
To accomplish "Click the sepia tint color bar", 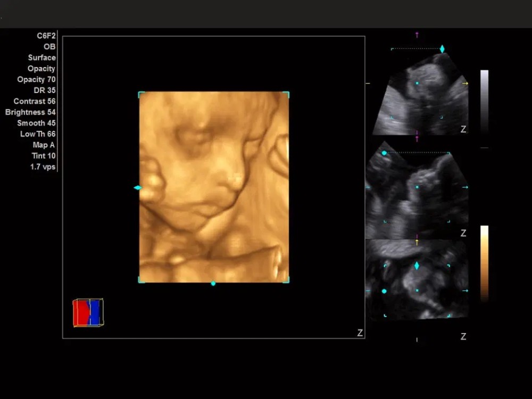I will 484,263.
